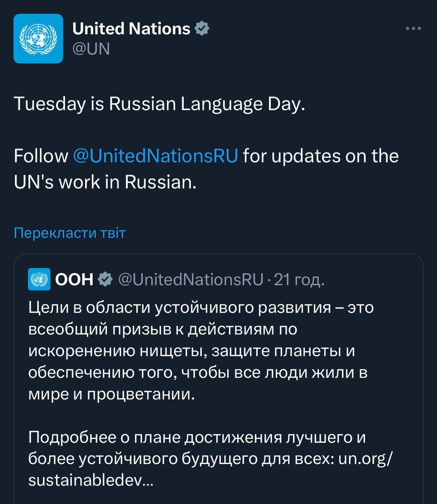Open the blue @UnitedNationsRU mention in tweet text

(156, 156)
